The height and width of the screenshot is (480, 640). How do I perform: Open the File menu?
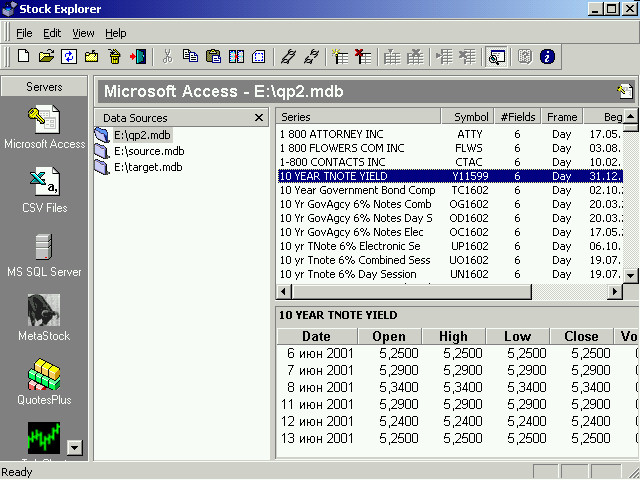[x=24, y=33]
